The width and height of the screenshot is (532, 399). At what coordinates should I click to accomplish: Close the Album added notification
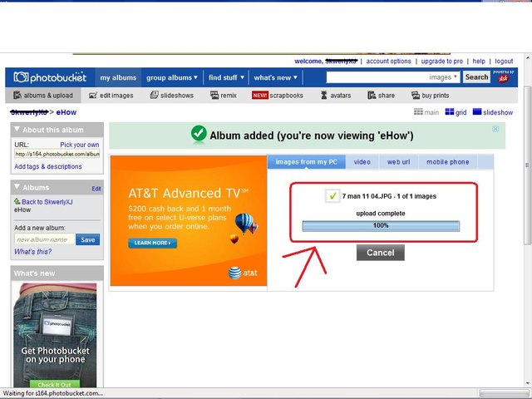pos(495,129)
